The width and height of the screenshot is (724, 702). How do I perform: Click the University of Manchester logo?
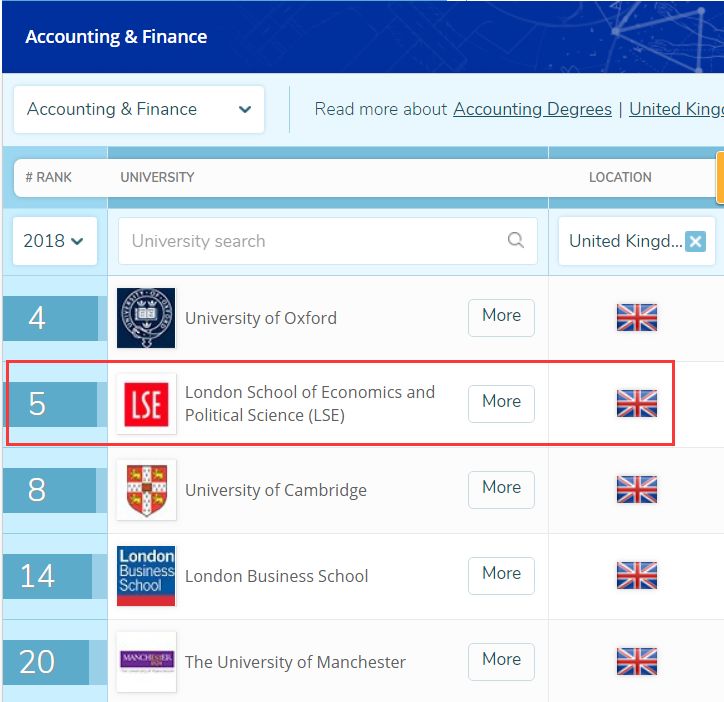(x=146, y=662)
